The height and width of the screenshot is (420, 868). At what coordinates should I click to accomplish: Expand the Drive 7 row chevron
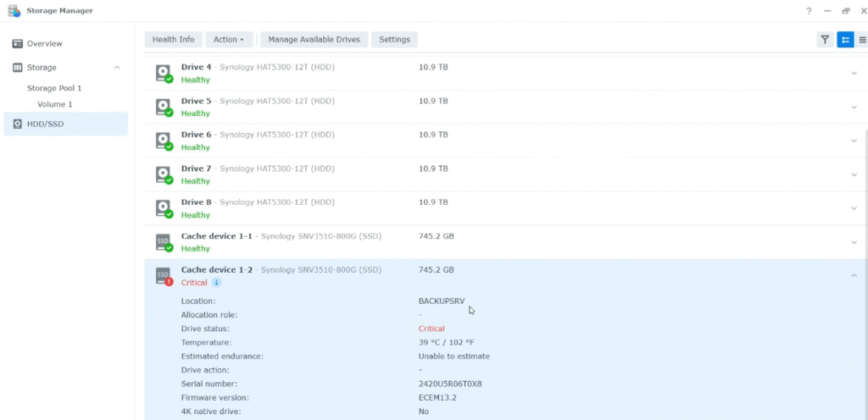(x=854, y=174)
